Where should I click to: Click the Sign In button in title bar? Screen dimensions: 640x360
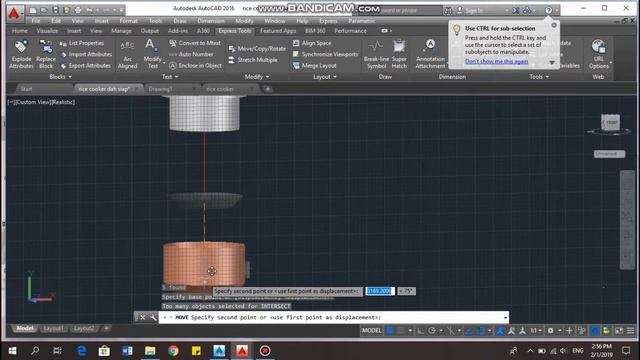pos(471,10)
